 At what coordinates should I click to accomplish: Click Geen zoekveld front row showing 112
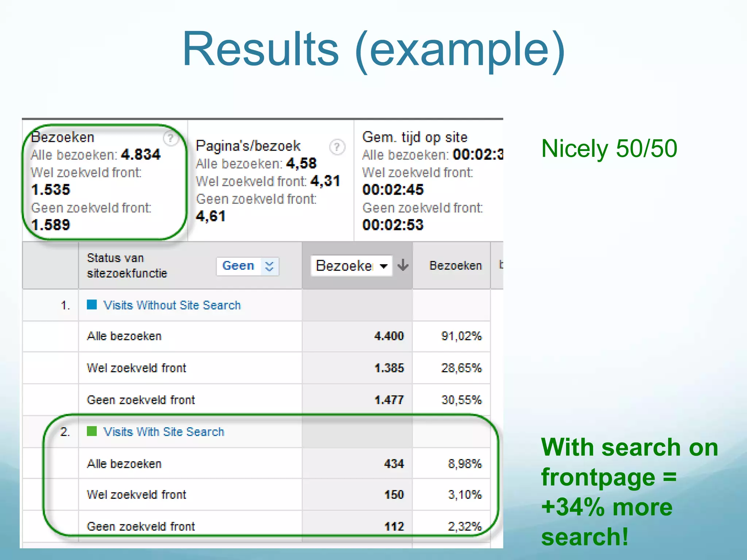(x=141, y=527)
